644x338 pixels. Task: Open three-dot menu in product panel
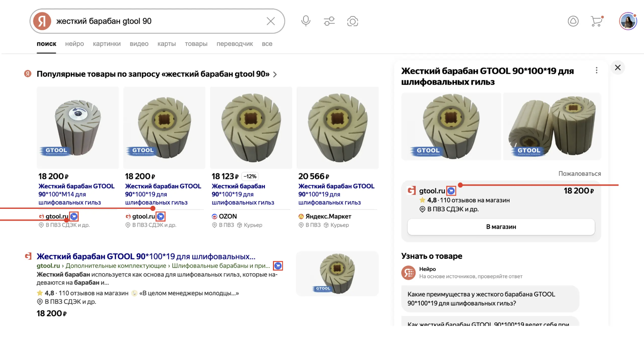point(597,70)
